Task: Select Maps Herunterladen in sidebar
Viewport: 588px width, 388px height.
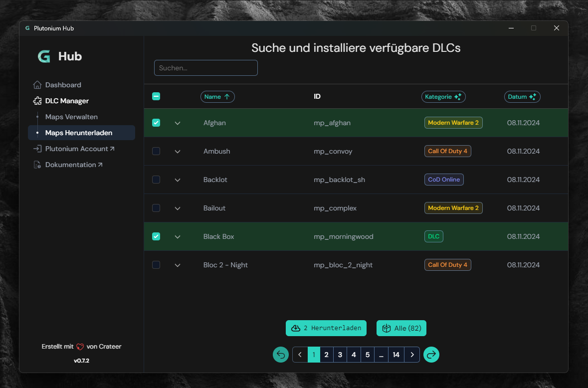Action: 78,133
